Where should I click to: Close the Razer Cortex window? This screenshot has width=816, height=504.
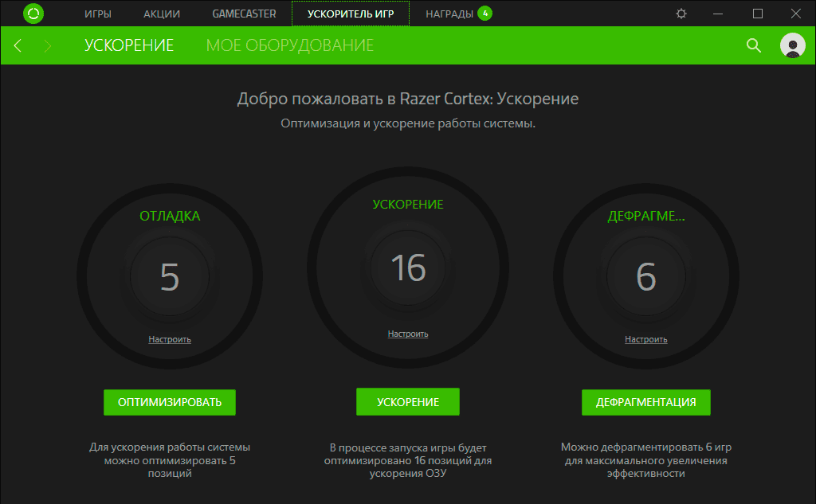[x=796, y=14]
